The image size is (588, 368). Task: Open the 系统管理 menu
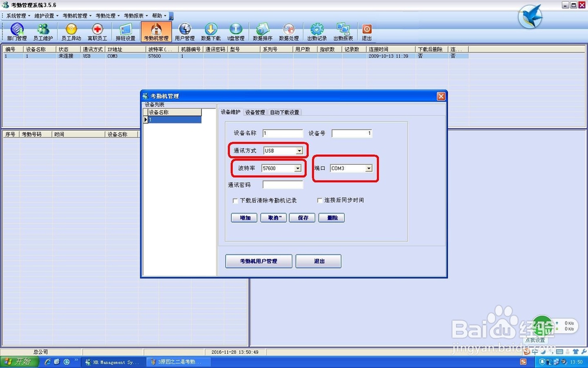point(18,16)
